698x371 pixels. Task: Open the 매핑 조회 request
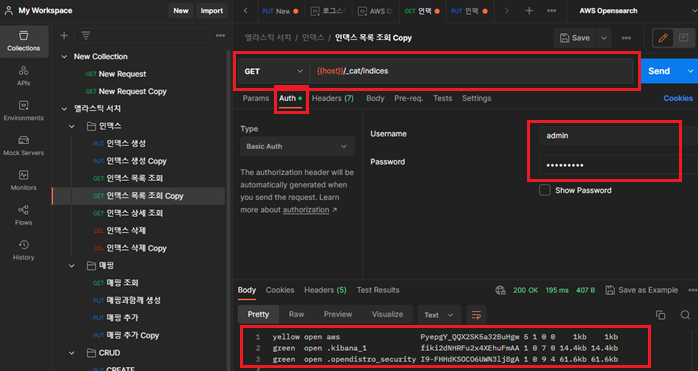(138, 283)
